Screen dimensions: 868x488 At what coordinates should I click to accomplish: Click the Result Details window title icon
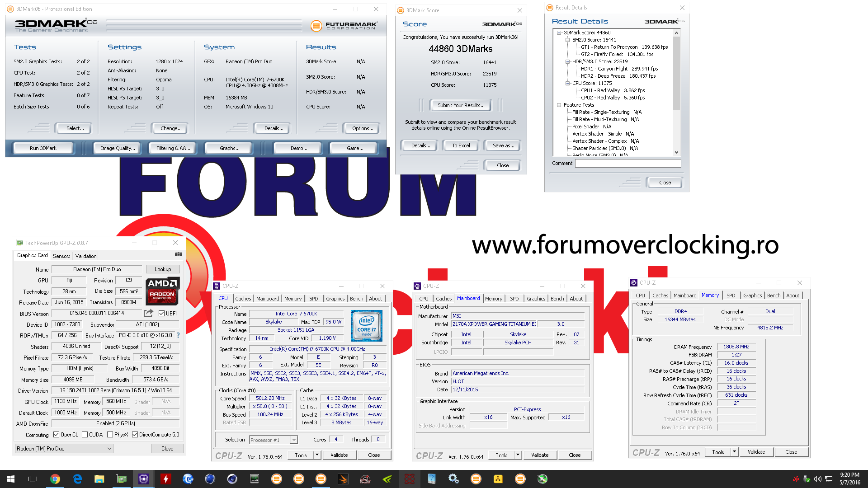[x=550, y=7]
